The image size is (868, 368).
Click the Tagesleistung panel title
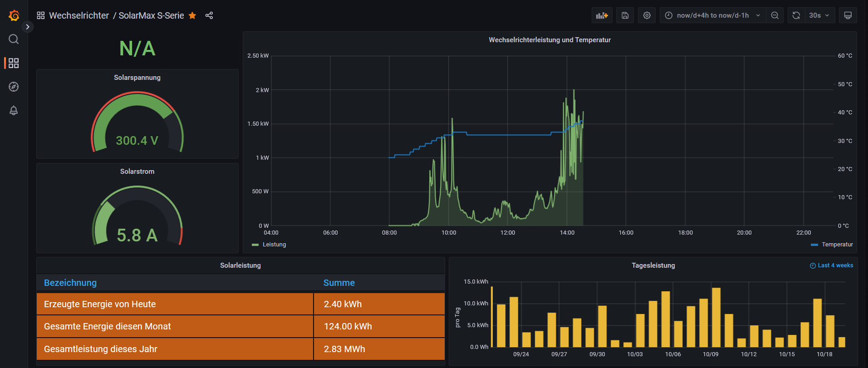[x=653, y=265]
